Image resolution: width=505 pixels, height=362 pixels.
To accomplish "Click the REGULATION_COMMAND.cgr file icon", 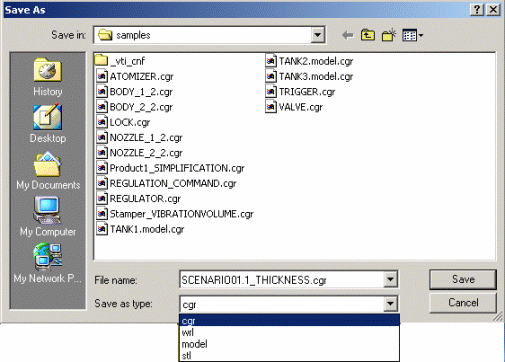I will (102, 183).
